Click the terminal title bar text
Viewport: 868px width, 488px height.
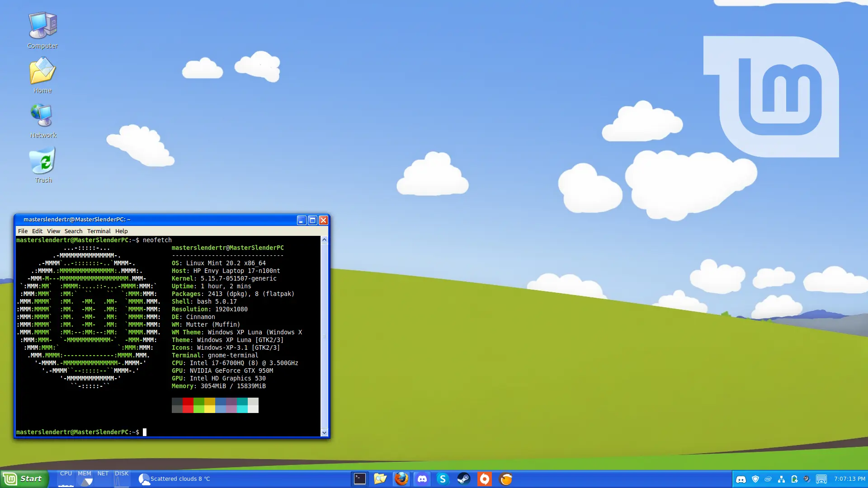pos(77,220)
